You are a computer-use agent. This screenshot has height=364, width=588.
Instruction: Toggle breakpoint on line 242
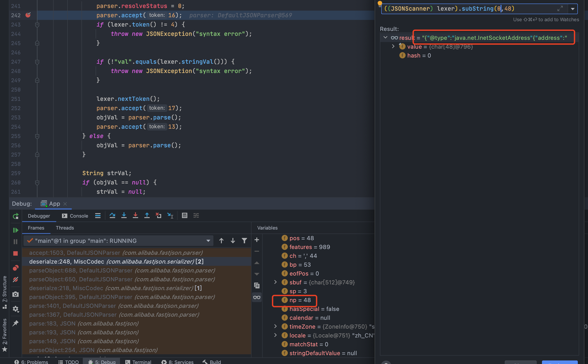(x=28, y=15)
